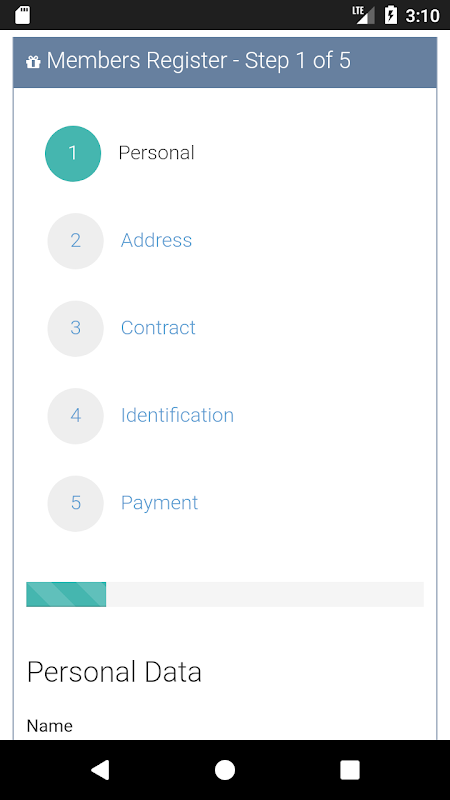
Task: Open the Personal step label
Action: [156, 153]
